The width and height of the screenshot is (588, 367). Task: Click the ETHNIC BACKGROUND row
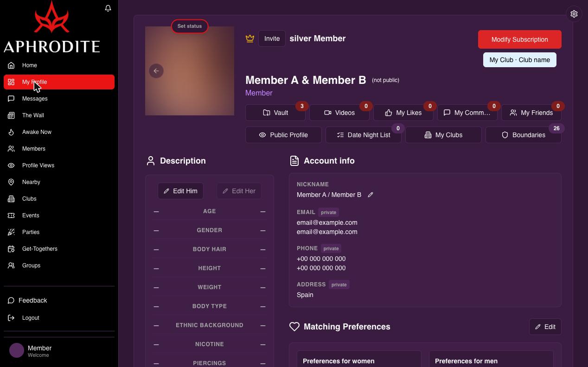point(210,325)
